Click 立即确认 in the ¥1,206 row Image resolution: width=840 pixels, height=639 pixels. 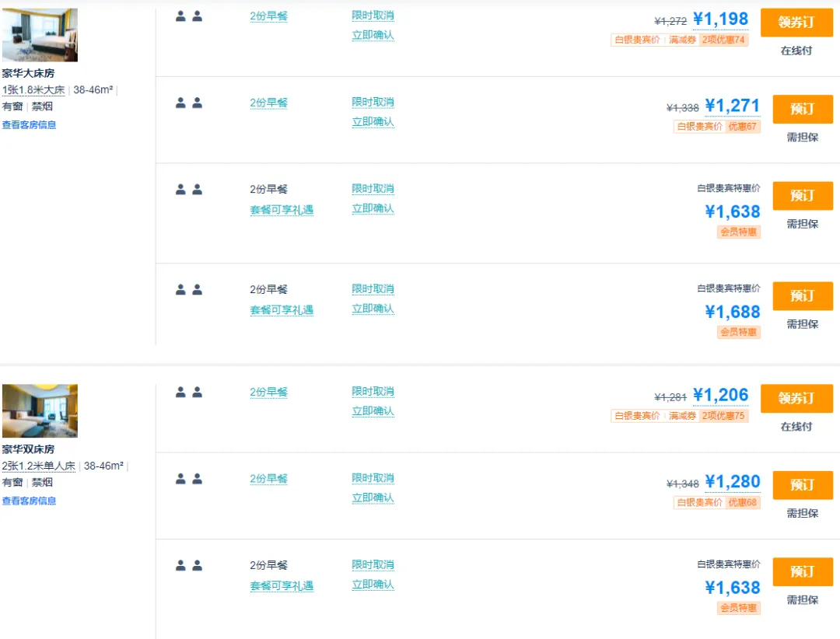pos(373,410)
